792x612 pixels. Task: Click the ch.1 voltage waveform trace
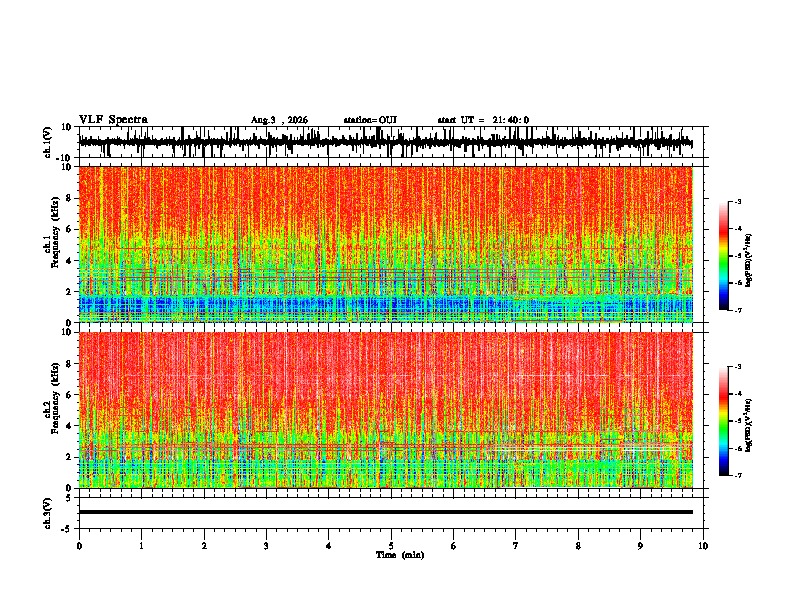(x=385, y=142)
